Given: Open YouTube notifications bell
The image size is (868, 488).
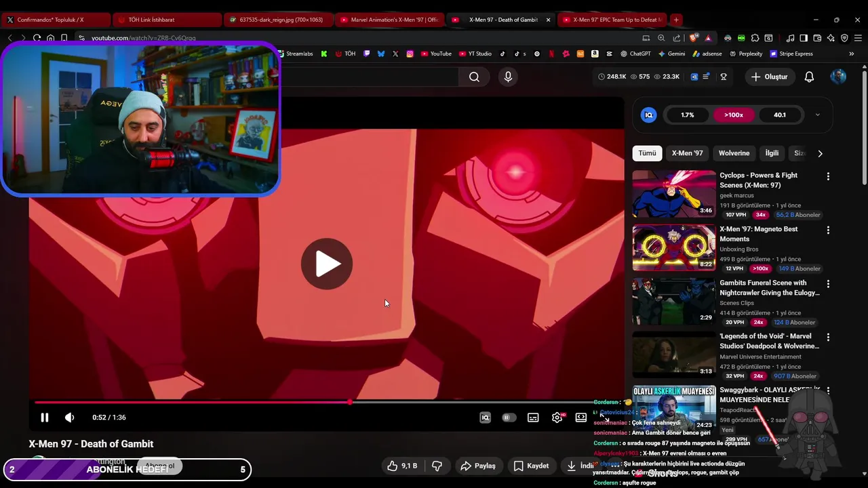Looking at the screenshot, I should pos(809,77).
